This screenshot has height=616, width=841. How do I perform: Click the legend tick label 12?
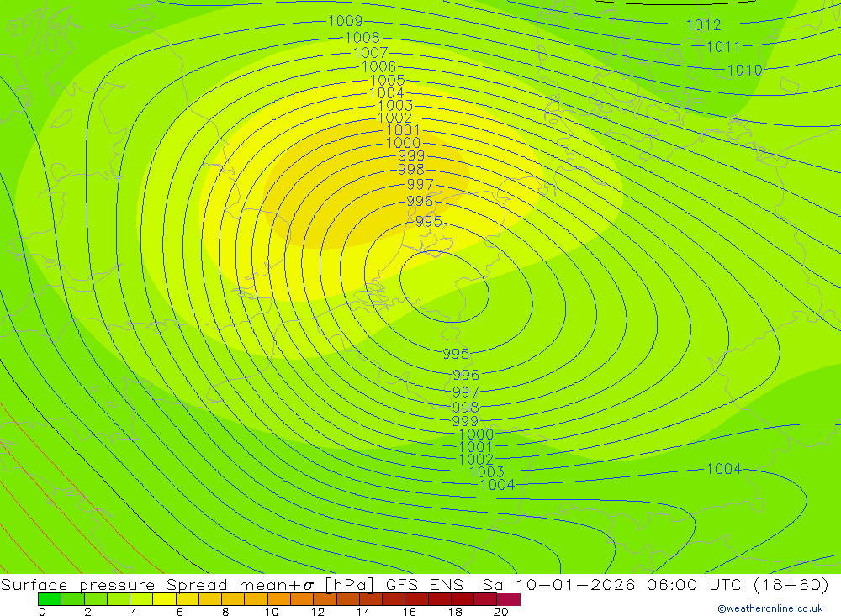point(318,612)
